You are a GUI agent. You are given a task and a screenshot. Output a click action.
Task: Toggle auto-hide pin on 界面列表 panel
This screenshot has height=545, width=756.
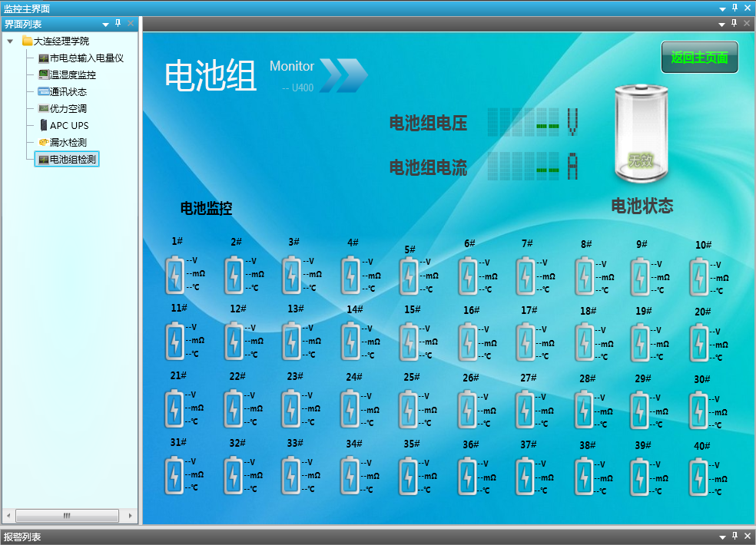coord(118,23)
